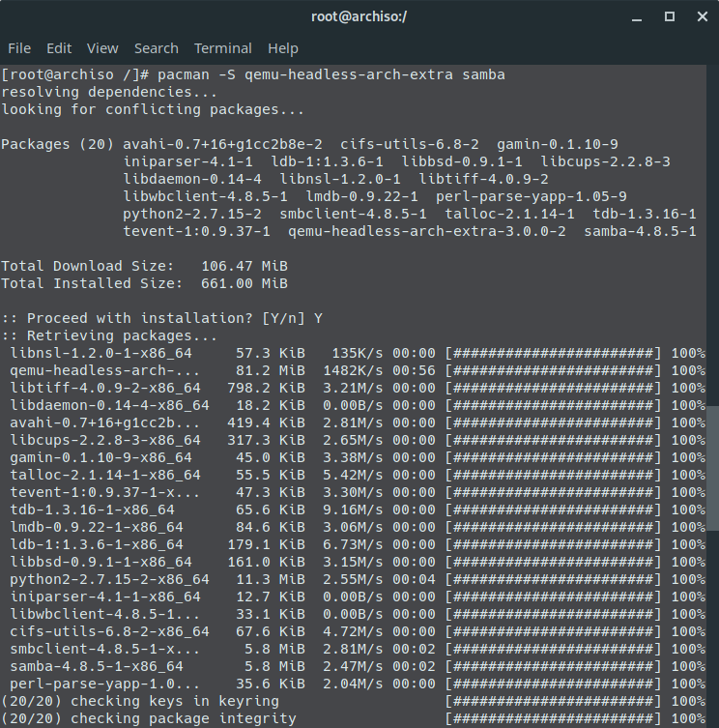Click libdaemon-0.14-4-x86_64 download row name
Viewport: 719px width, 728px height.
[x=109, y=405]
